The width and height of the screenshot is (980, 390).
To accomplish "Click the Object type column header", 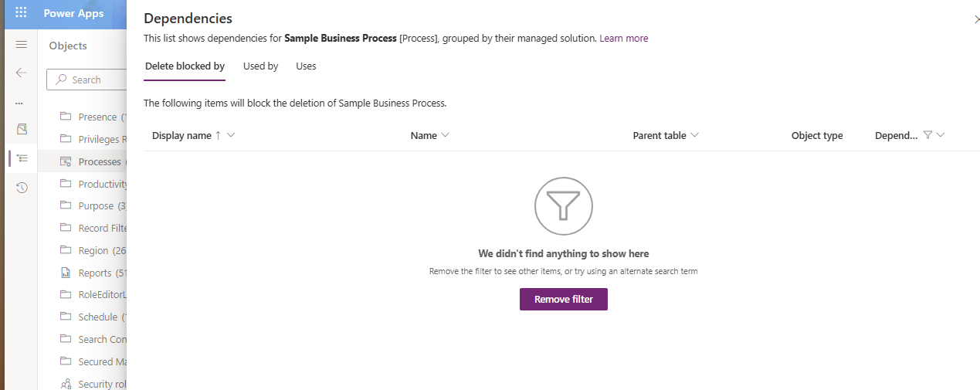I will [x=816, y=136].
